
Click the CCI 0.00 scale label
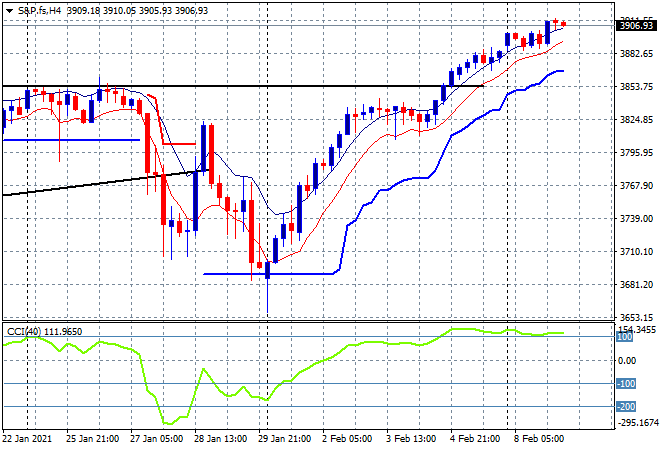[x=627, y=360]
